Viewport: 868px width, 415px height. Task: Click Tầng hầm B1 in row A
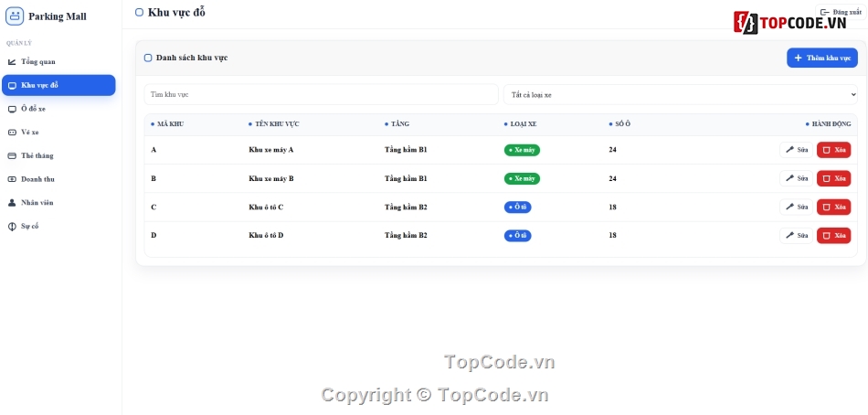coord(406,150)
